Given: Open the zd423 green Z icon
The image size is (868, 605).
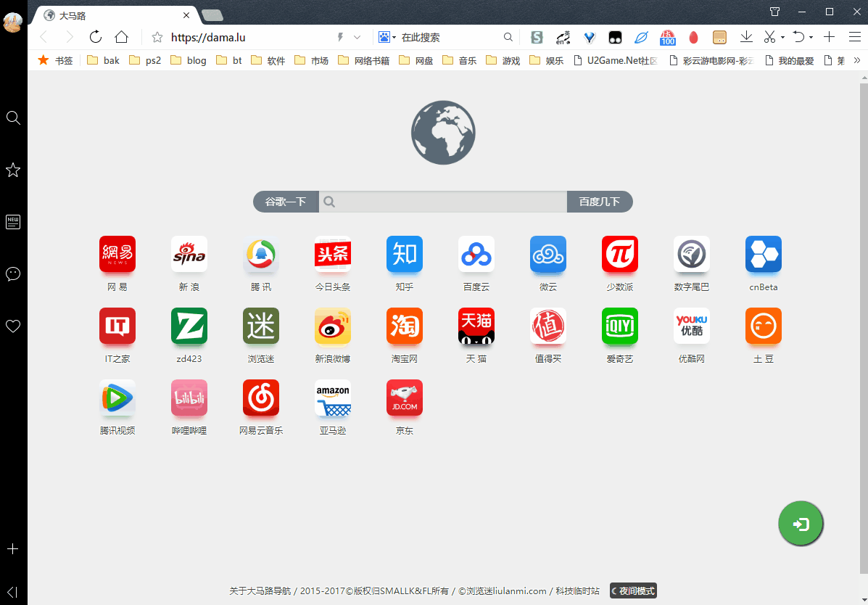Looking at the screenshot, I should [x=189, y=326].
